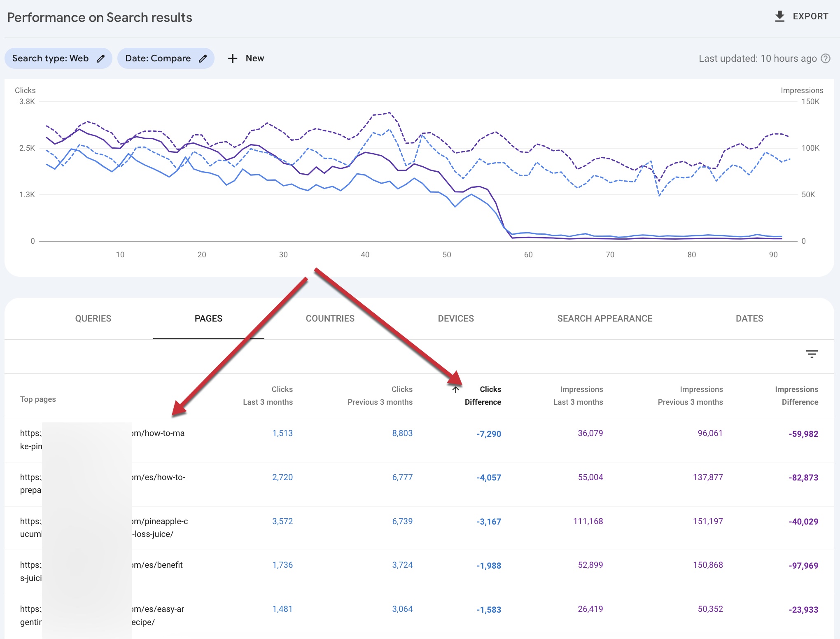Sort by Impressions Previous 3 months column

point(690,396)
